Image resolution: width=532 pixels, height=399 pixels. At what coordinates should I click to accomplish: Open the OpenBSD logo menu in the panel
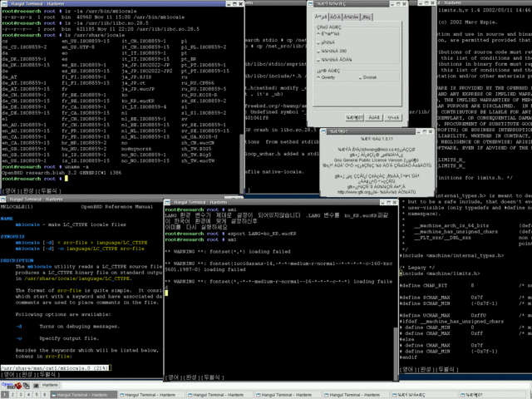[x=7, y=386]
